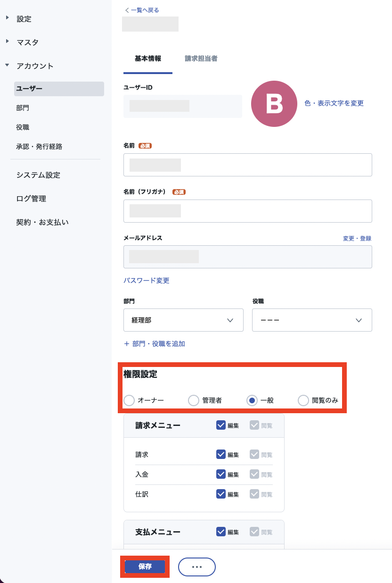Image resolution: width=392 pixels, height=583 pixels.
Task: Expand the 設定 sidebar section arrow
Action: (x=7, y=18)
